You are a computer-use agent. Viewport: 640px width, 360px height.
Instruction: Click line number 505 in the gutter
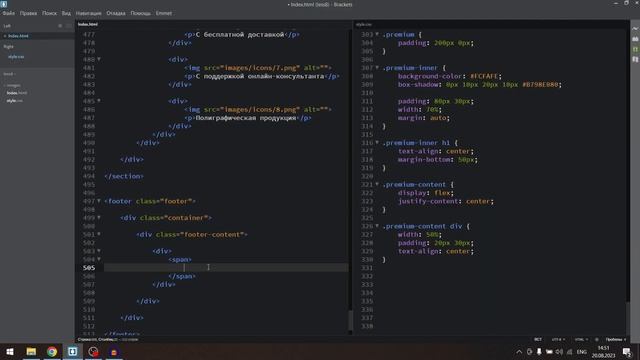89,267
